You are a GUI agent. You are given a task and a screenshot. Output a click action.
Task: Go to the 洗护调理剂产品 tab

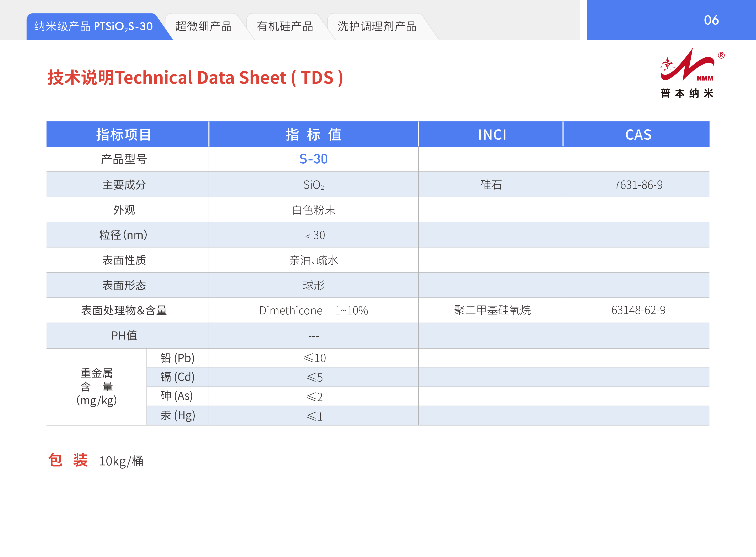[377, 26]
